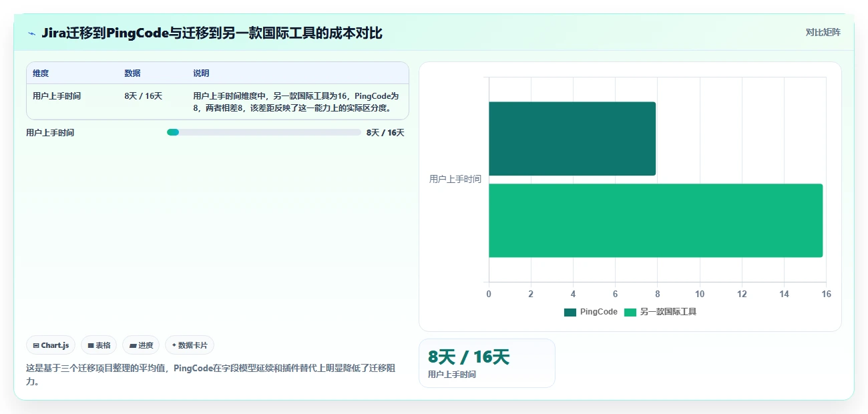Select the Chart.js tag chip
Viewport: 868px width, 414px height.
pyautogui.click(x=51, y=345)
